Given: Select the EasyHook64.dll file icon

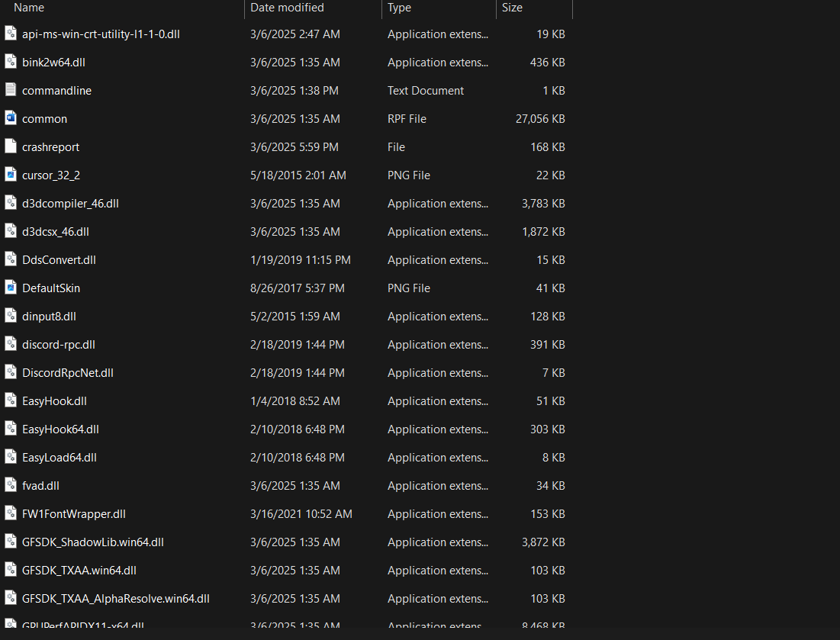Looking at the screenshot, I should pos(11,429).
